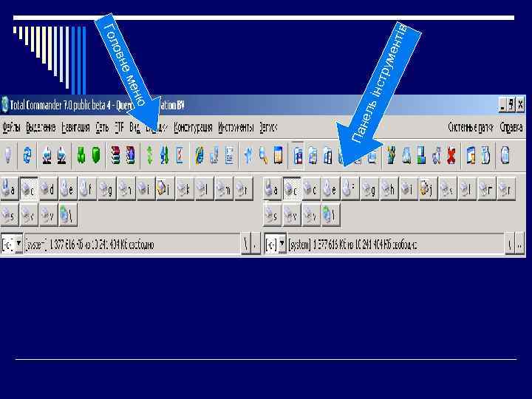Select drive g in the left drive bar
The width and height of the screenshot is (532, 399).
[x=106, y=188]
